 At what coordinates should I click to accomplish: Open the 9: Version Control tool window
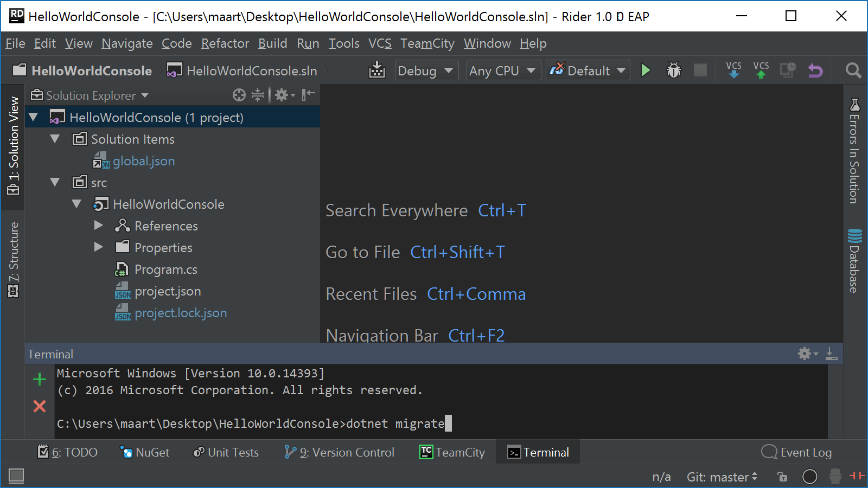(x=340, y=452)
